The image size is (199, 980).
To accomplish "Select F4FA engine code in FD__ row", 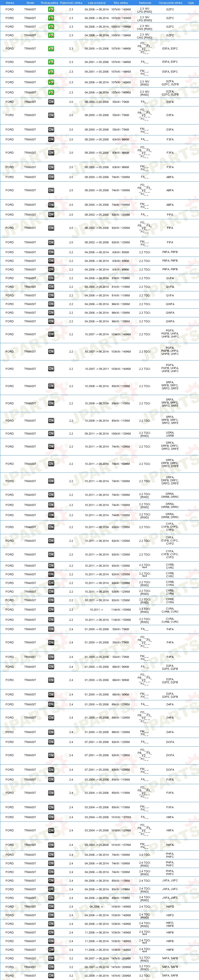I will pos(170,643).
